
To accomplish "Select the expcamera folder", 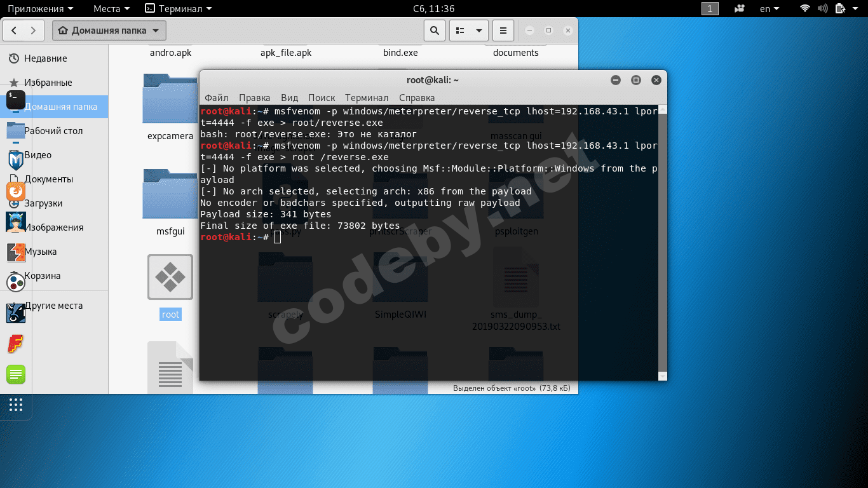I will click(170, 108).
